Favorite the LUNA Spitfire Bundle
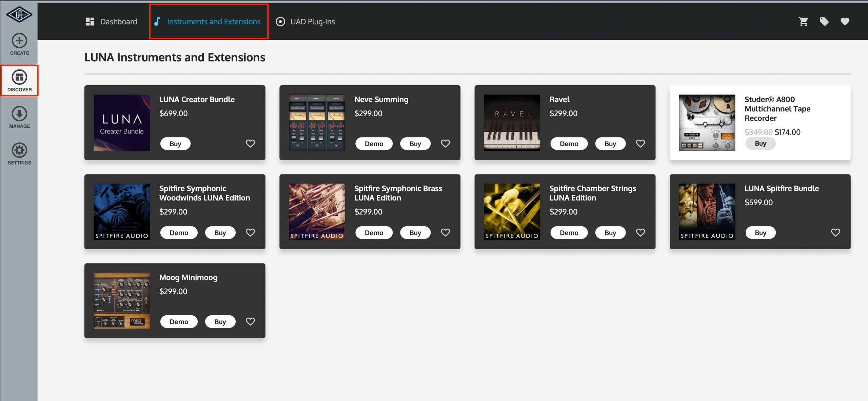This screenshot has height=401, width=868. click(x=835, y=233)
